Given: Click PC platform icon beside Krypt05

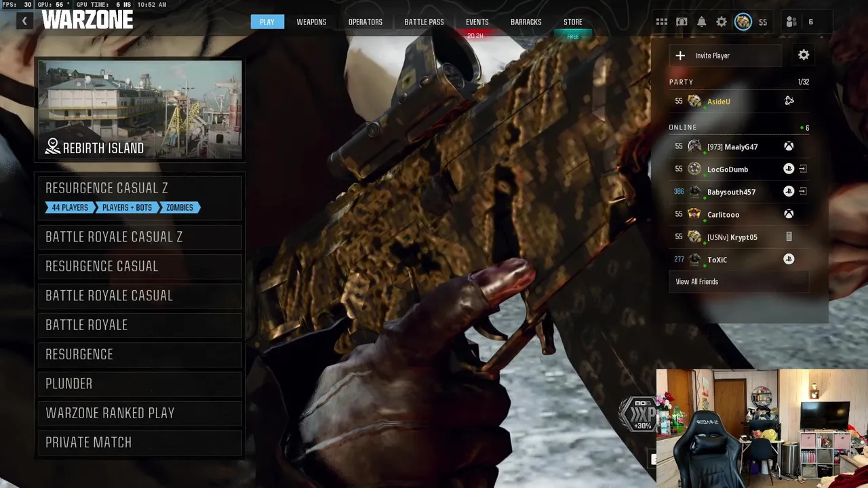Looking at the screenshot, I should pos(789,237).
